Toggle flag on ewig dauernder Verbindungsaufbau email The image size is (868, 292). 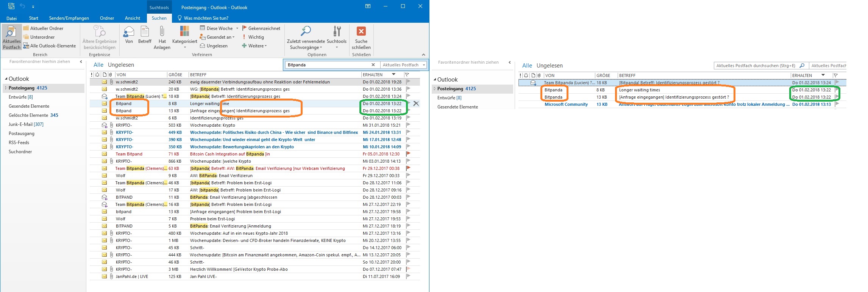pos(408,82)
